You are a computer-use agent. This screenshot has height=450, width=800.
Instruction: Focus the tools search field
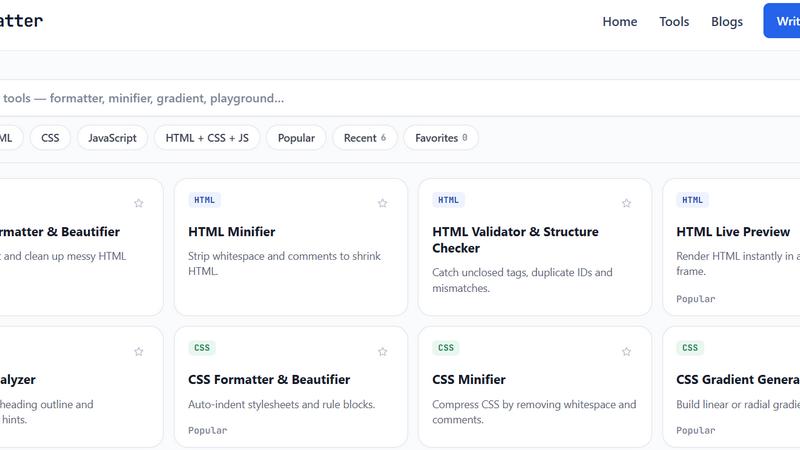click(x=400, y=98)
